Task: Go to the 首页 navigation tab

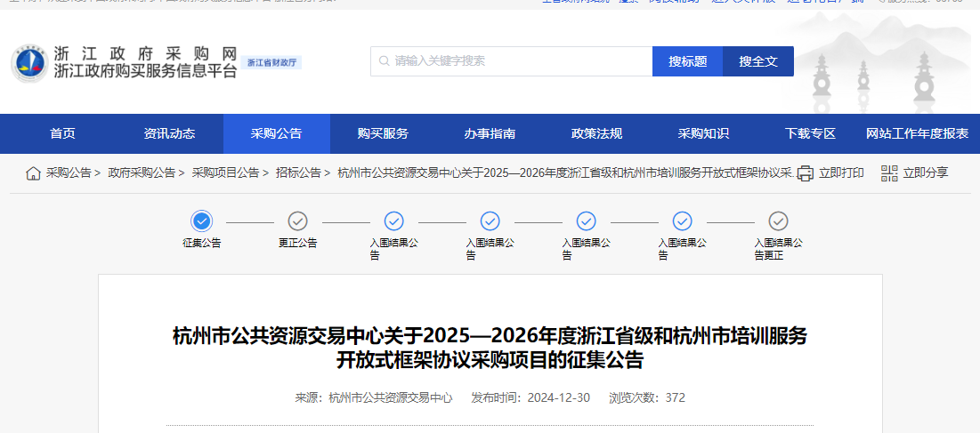Action: [x=62, y=134]
